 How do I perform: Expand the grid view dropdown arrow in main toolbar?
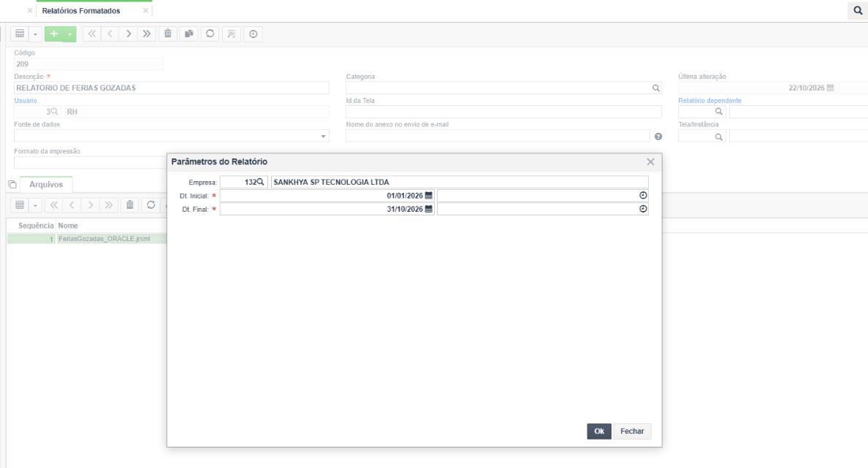pyautogui.click(x=35, y=34)
